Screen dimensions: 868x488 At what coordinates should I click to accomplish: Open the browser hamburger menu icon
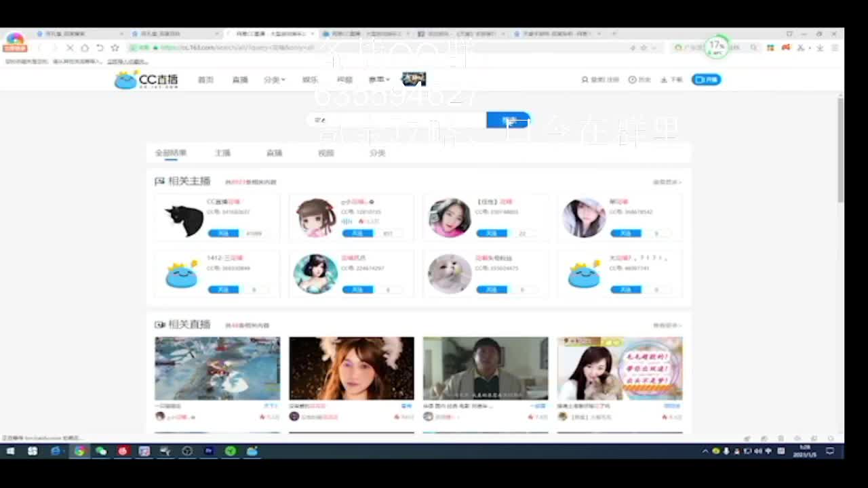835,48
